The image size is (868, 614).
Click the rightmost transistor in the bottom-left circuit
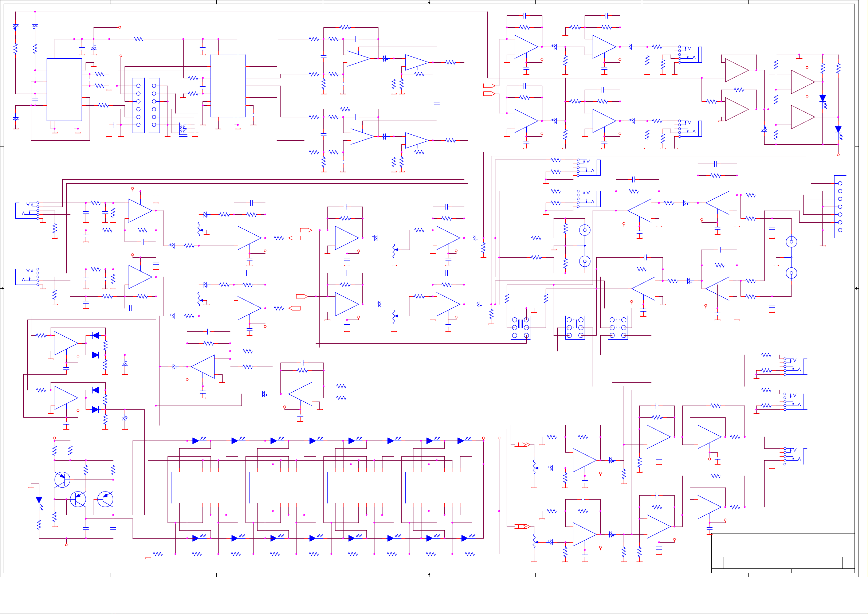click(105, 499)
